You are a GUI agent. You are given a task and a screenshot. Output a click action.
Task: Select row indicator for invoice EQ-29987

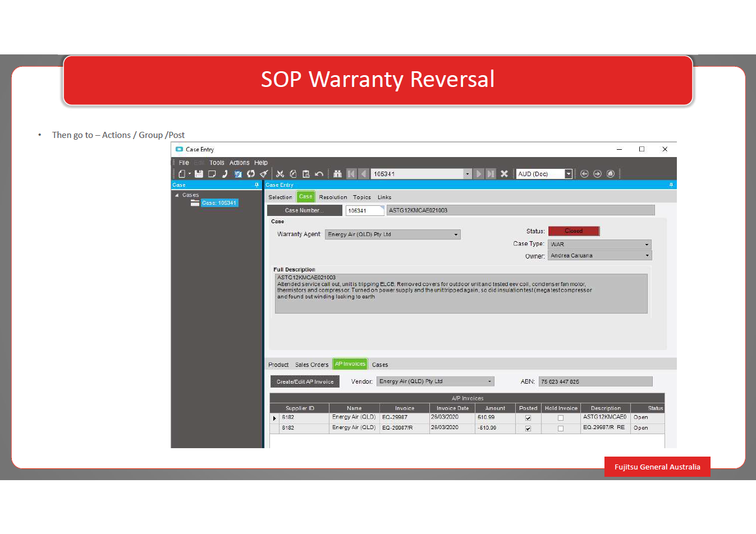click(x=274, y=418)
